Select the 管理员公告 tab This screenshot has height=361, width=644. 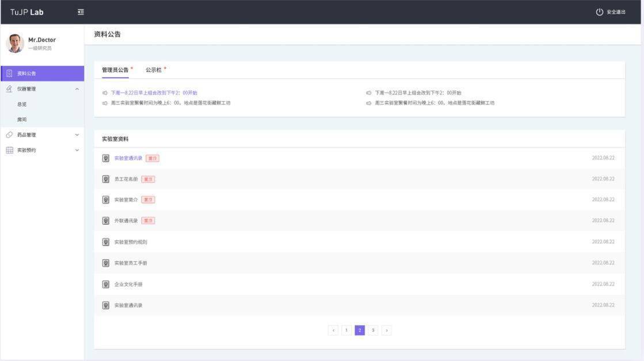[x=115, y=70]
